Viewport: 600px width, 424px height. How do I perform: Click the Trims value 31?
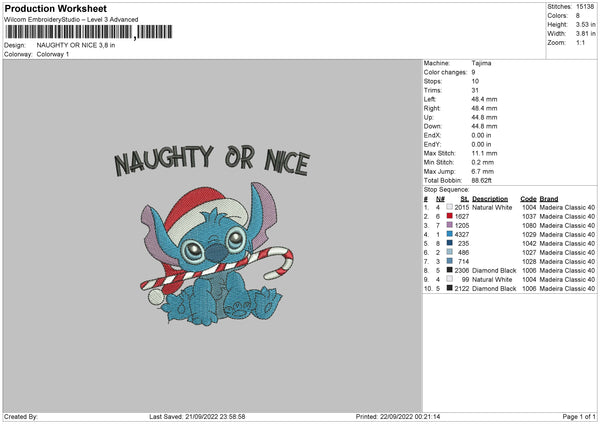coord(475,90)
